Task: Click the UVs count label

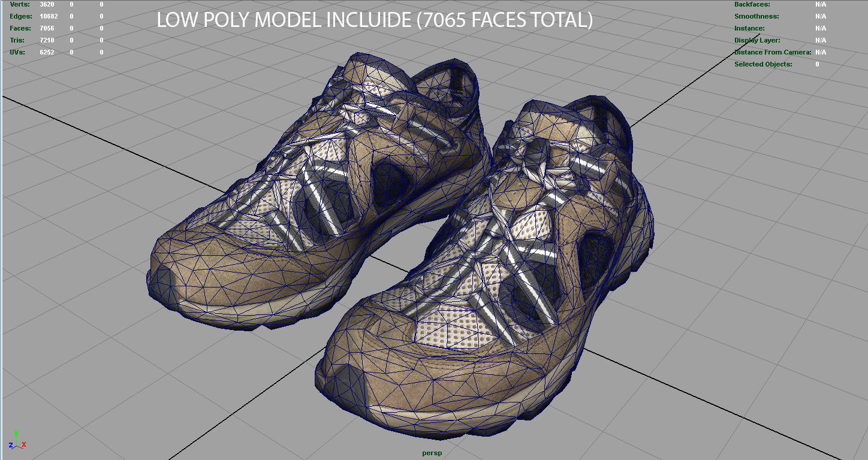Action: [x=17, y=52]
